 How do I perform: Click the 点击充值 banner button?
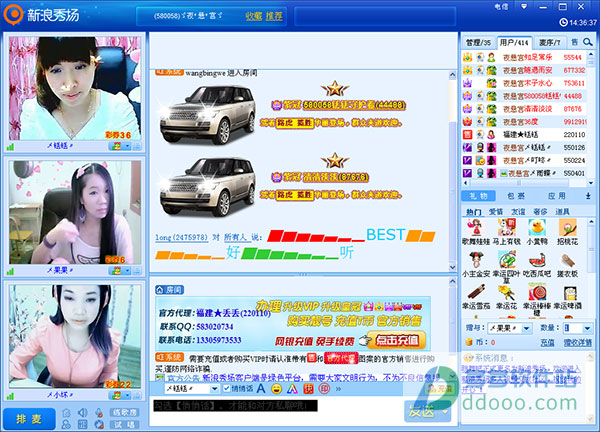396,340
